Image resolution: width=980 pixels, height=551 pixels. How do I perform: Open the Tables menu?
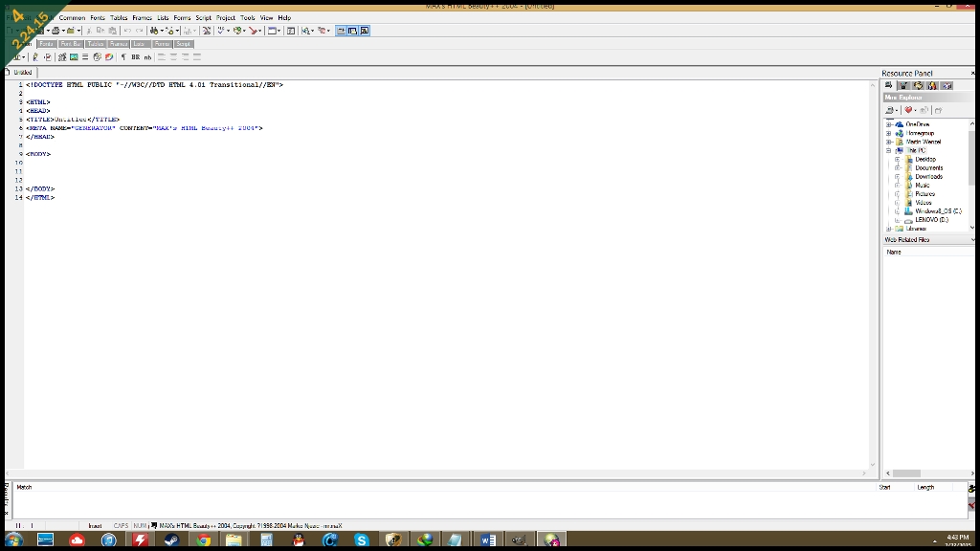point(119,17)
